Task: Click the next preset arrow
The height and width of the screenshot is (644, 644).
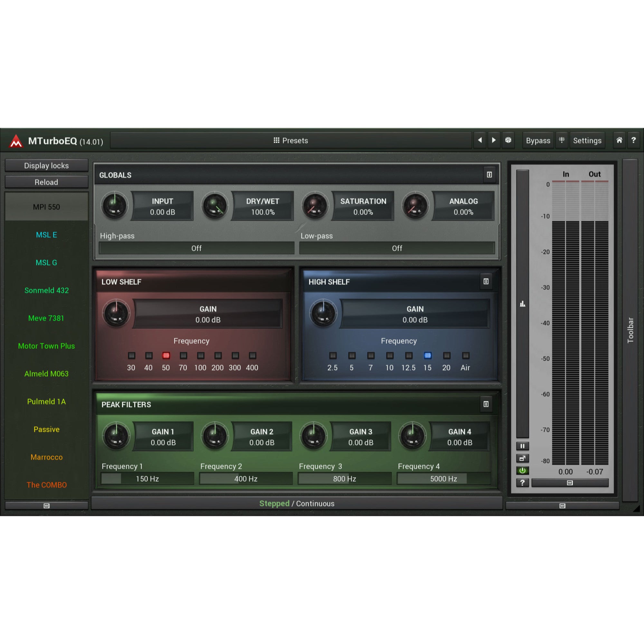Action: coord(494,140)
